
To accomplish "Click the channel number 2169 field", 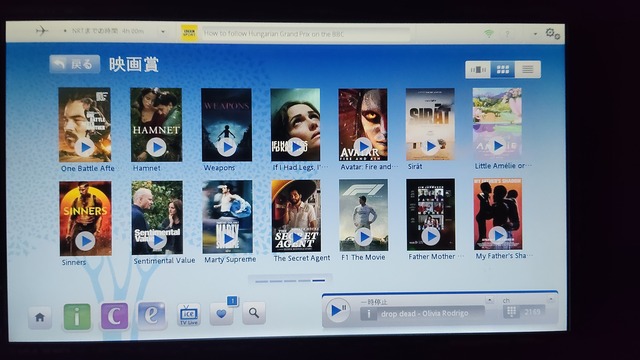I will 532,312.
